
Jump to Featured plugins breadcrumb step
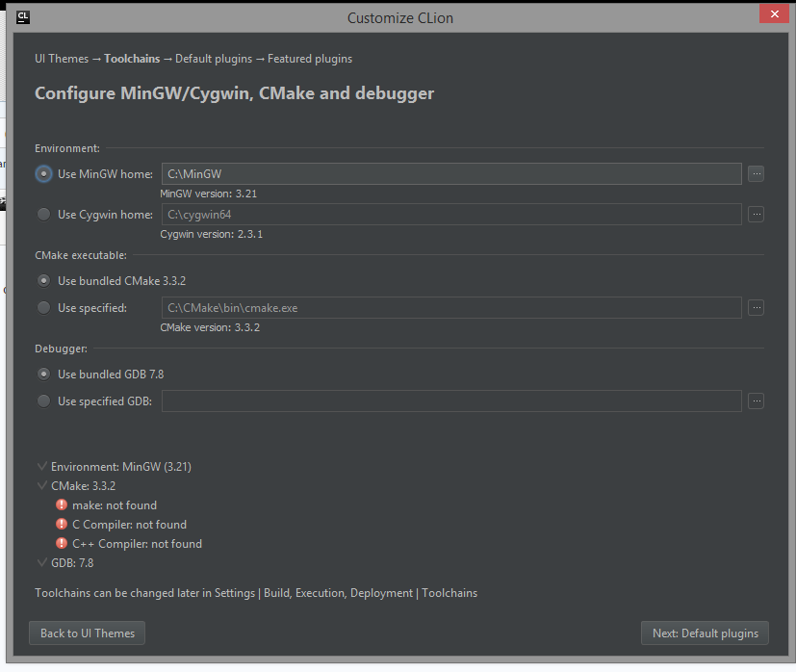point(310,59)
